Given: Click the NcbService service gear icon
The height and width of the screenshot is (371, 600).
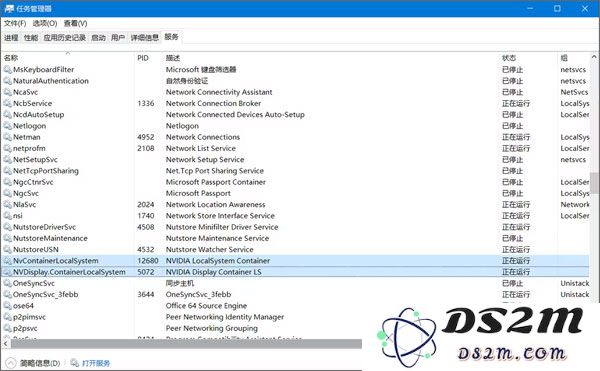Looking at the screenshot, I should (x=7, y=103).
